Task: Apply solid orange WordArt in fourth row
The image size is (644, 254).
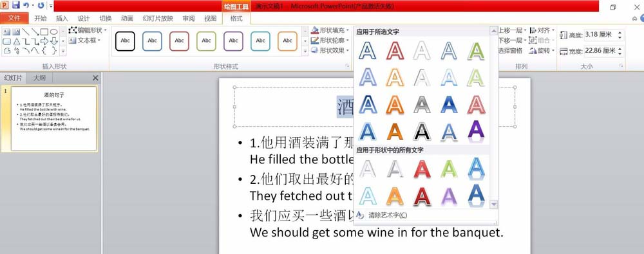Action: click(x=395, y=131)
